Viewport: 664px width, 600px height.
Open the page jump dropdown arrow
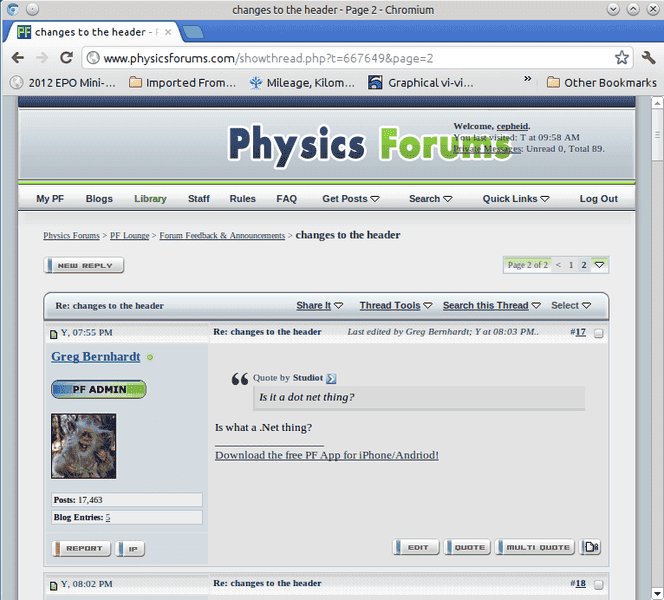(x=599, y=265)
